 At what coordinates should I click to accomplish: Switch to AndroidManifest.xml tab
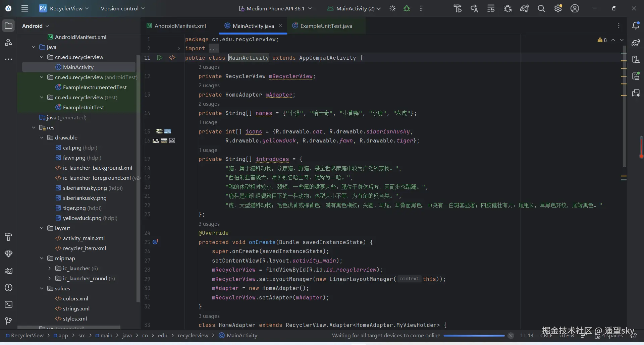(176, 26)
